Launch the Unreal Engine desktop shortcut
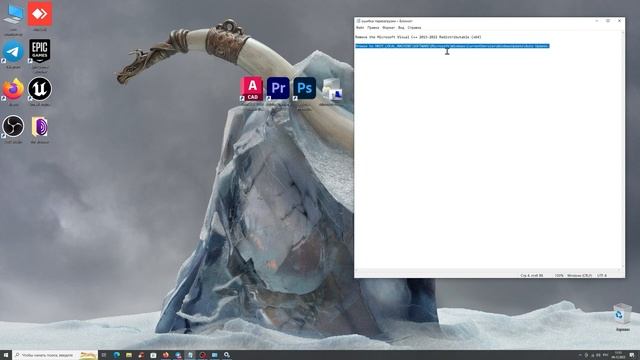This screenshot has width=640, height=360. point(40,91)
